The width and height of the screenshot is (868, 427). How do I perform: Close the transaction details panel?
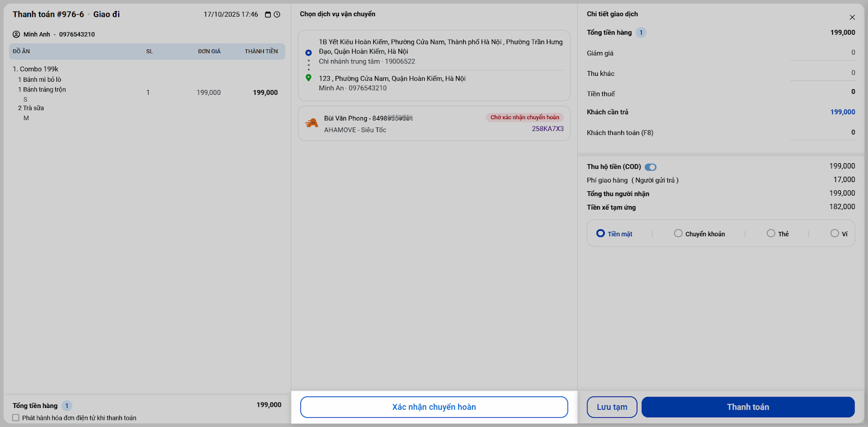pos(852,17)
